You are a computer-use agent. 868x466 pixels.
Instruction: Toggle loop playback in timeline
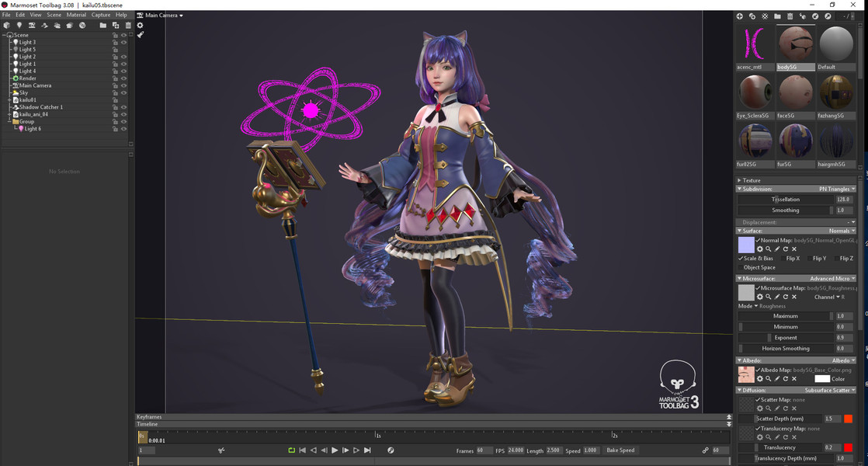click(292, 450)
